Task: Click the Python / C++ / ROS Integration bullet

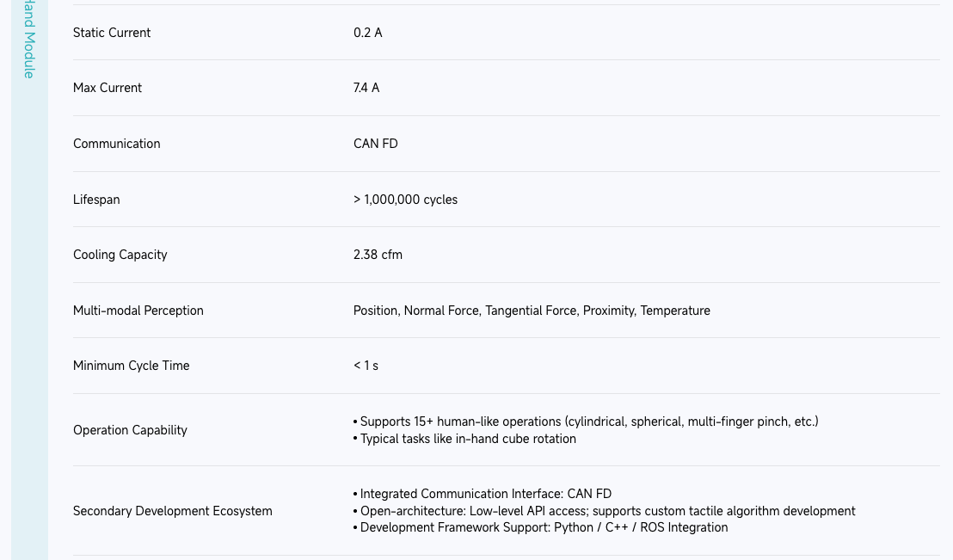Action: point(543,527)
